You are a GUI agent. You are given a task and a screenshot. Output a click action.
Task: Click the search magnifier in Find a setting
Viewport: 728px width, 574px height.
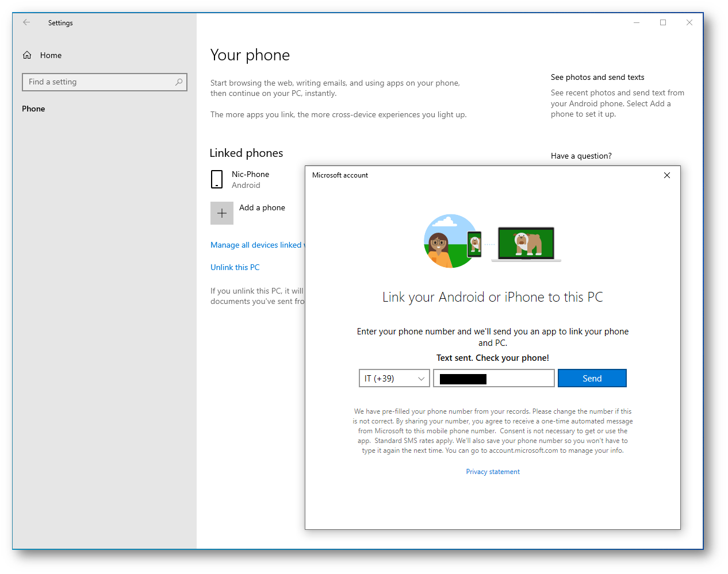coord(179,82)
